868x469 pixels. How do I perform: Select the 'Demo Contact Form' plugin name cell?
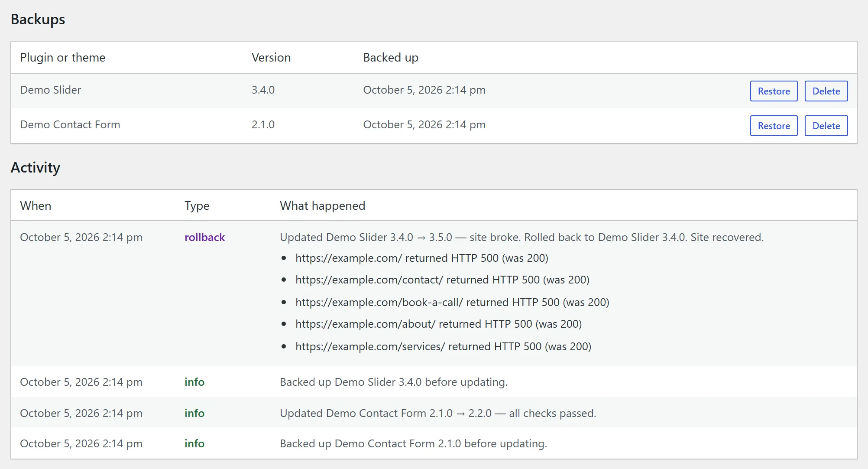pyautogui.click(x=70, y=124)
